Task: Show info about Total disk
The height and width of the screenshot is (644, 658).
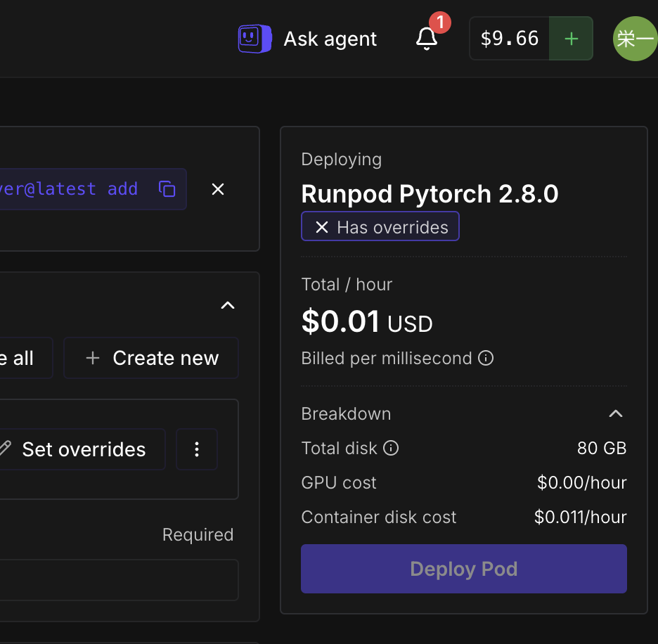Action: click(x=391, y=448)
